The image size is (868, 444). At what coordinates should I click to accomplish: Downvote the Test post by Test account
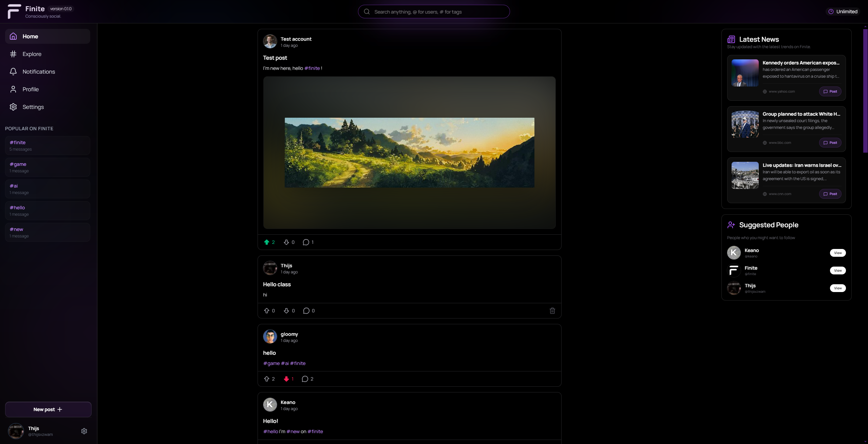pyautogui.click(x=289, y=242)
